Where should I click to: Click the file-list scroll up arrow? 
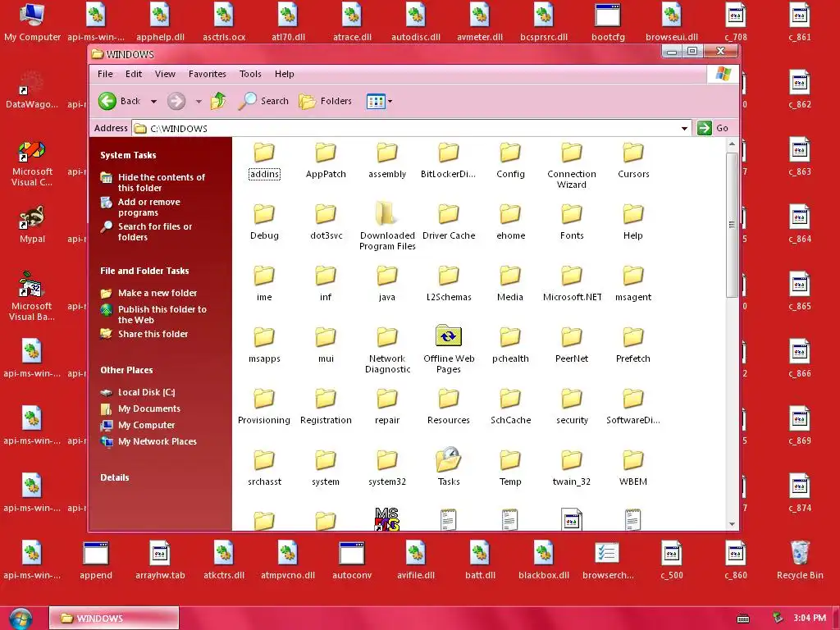click(x=732, y=144)
